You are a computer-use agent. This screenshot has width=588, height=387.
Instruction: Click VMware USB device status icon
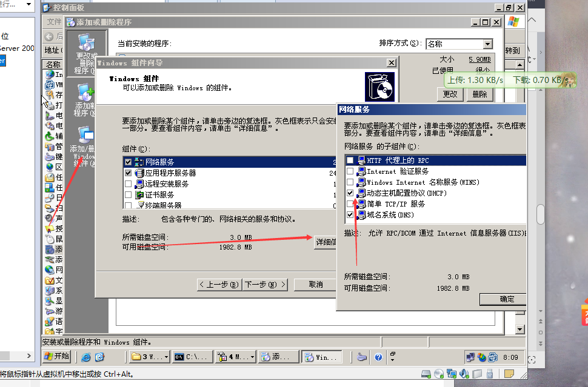coord(489,374)
